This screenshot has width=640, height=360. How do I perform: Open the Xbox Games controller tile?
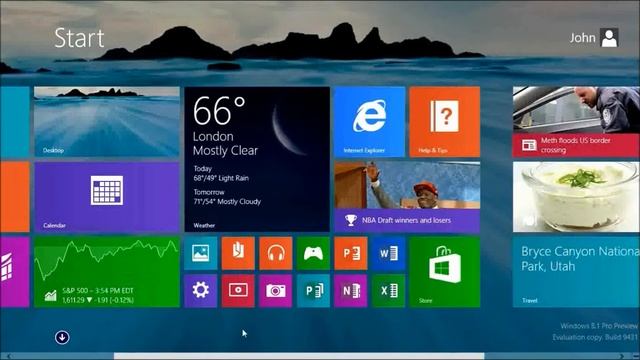pyautogui.click(x=313, y=253)
